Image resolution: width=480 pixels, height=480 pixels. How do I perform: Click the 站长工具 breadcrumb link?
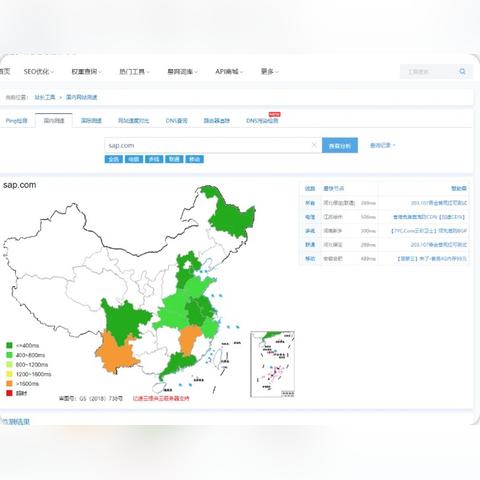pos(45,97)
